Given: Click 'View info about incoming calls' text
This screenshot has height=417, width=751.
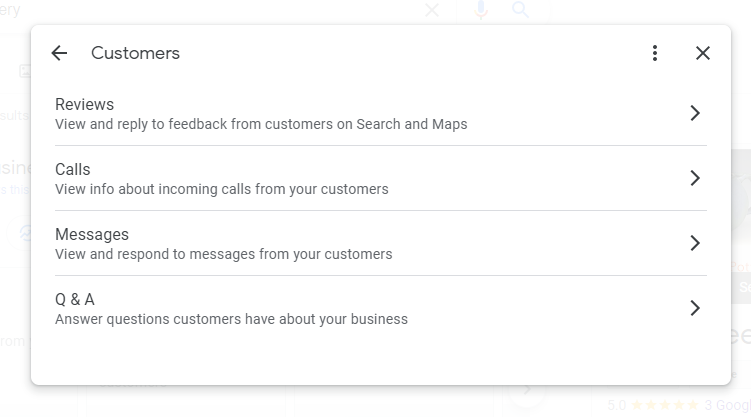Looking at the screenshot, I should pyautogui.click(x=222, y=189).
